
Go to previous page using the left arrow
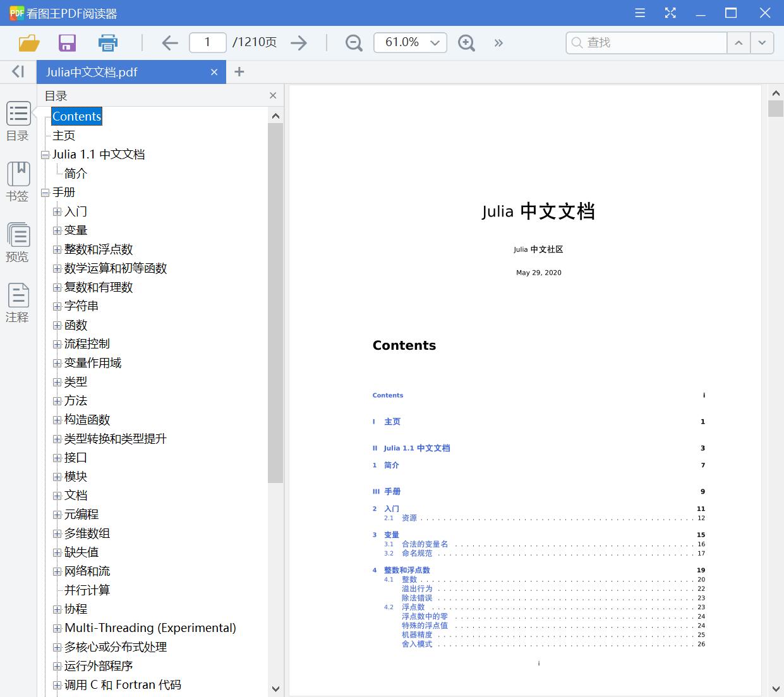170,43
